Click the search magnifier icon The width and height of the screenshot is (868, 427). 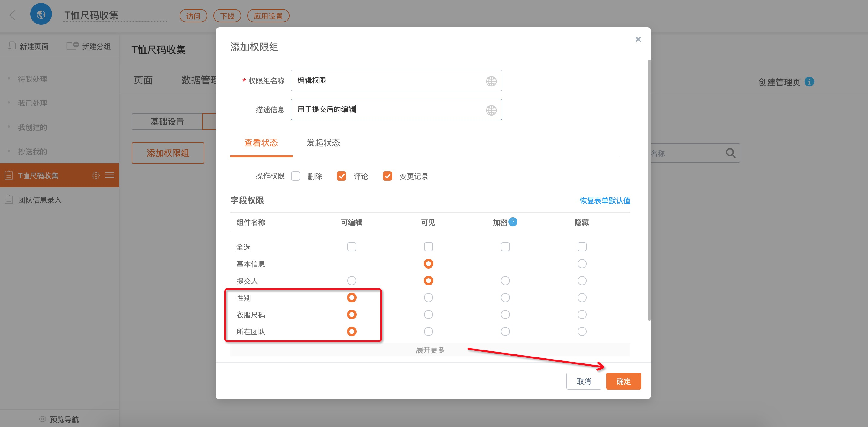pos(730,153)
